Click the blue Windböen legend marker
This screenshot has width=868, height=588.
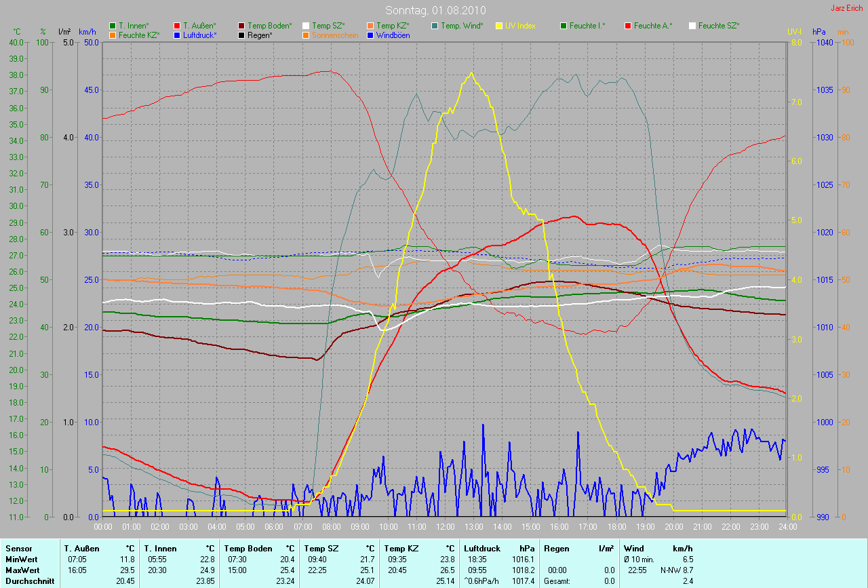tap(370, 35)
